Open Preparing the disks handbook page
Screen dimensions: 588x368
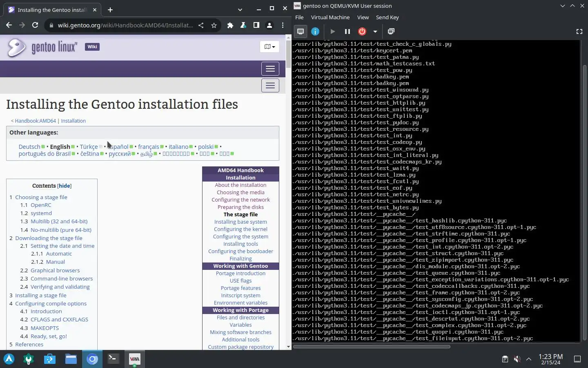tap(241, 207)
